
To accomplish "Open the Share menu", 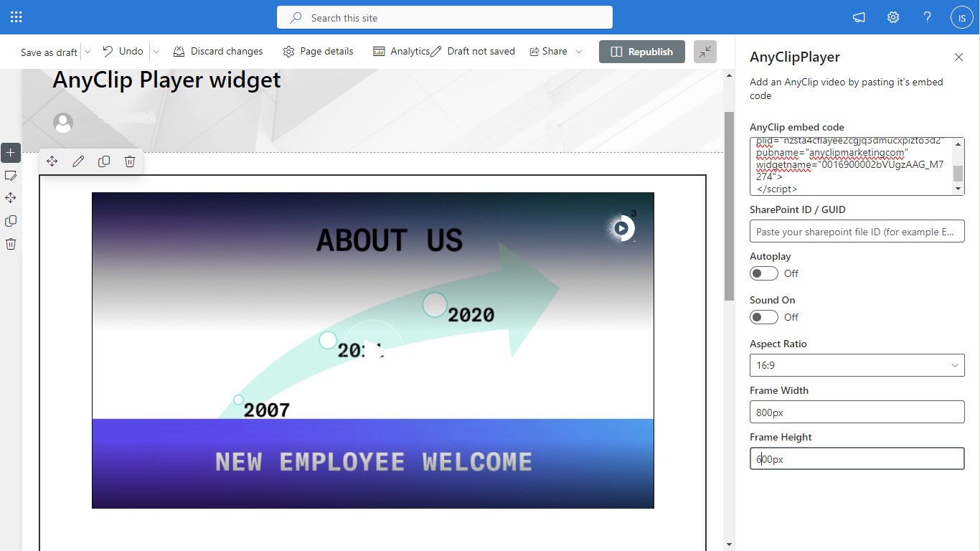I will click(556, 51).
